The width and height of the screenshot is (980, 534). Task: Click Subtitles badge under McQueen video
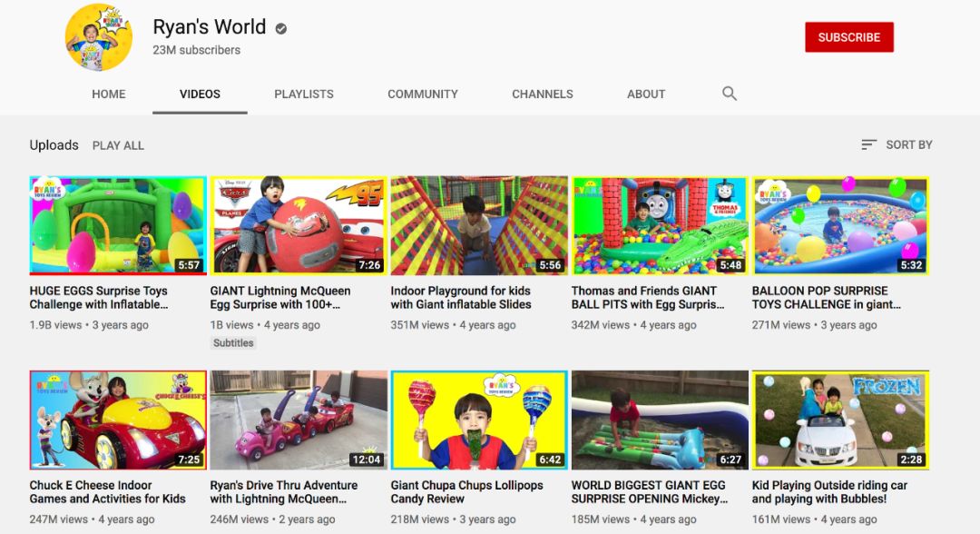point(233,342)
